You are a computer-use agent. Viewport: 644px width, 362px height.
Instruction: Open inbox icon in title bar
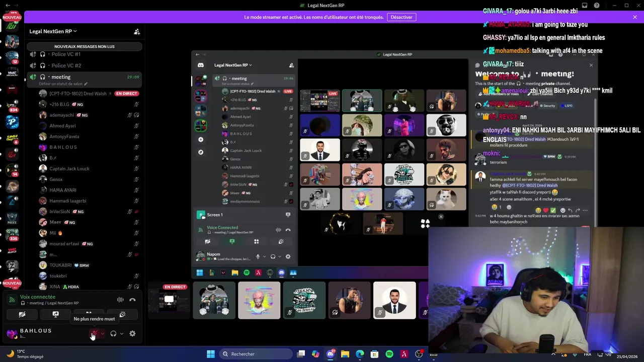point(585,6)
